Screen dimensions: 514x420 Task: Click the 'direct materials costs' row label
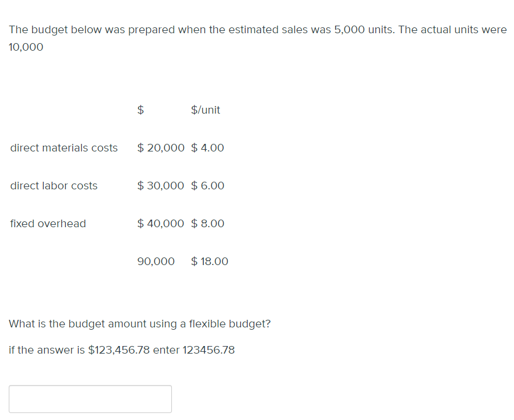coord(64,148)
